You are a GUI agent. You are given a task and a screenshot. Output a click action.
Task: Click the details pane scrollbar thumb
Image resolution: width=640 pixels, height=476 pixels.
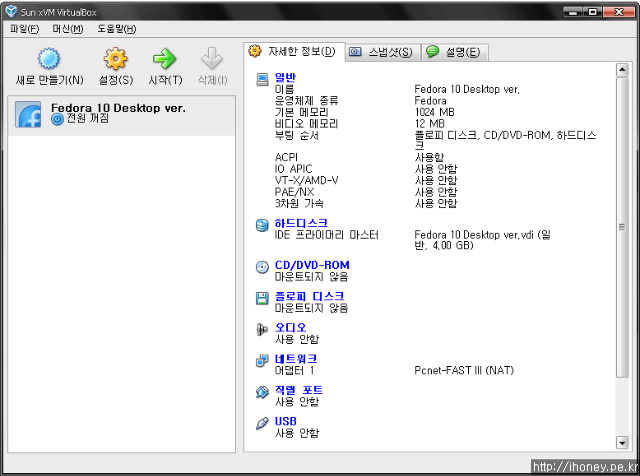click(x=622, y=227)
